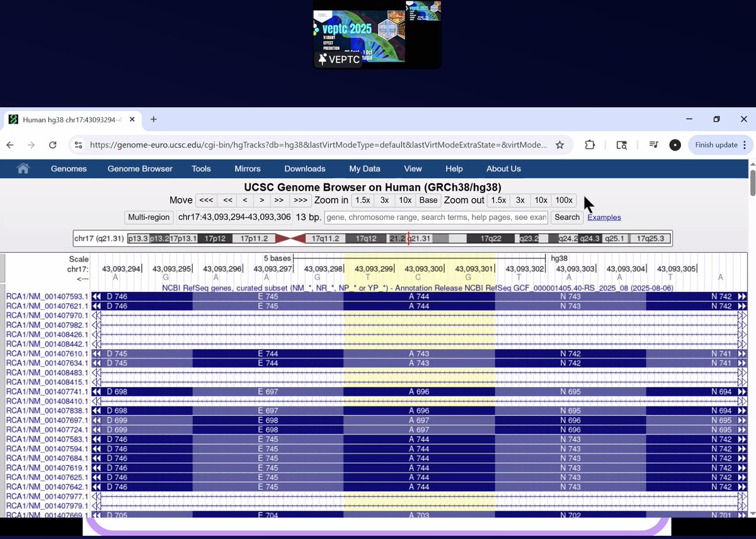Click the site information icon in address bar
The height and width of the screenshot is (539, 756).
(79, 144)
